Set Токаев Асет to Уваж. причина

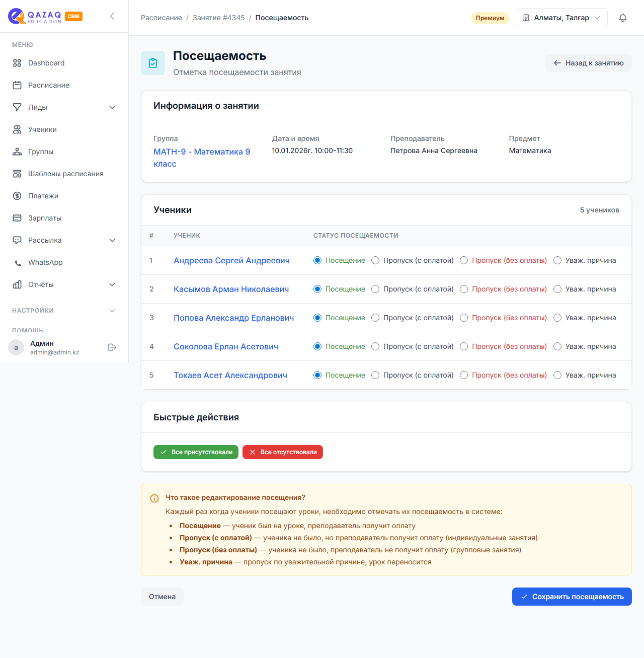pos(557,375)
